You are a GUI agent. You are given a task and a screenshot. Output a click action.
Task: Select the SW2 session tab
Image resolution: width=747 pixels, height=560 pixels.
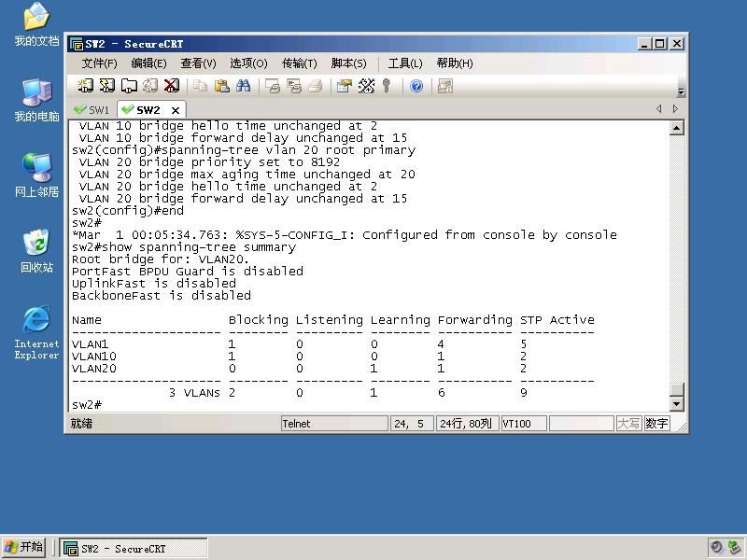[147, 110]
